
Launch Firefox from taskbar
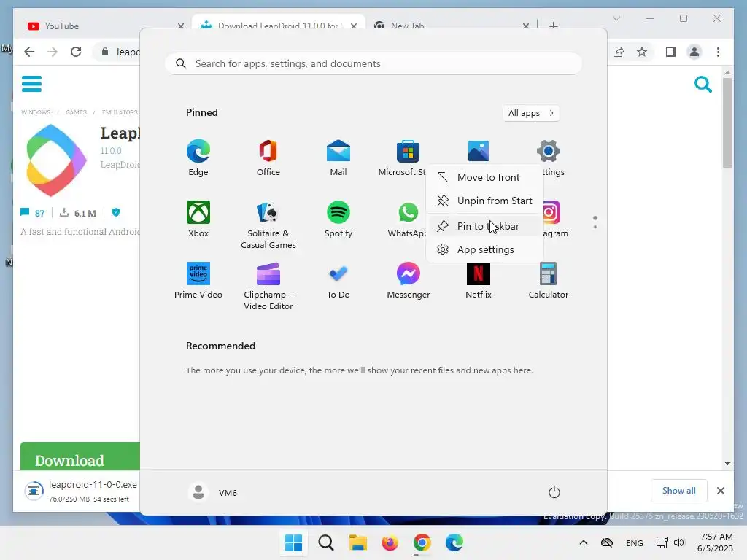click(390, 542)
